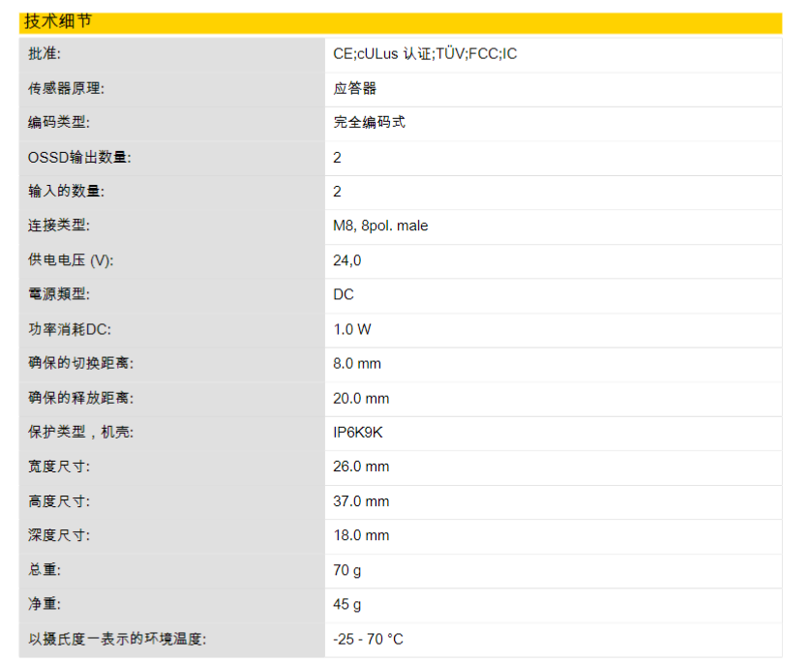812x664 pixels.
Task: Select the 输入的数量 row label
Action: (66, 192)
